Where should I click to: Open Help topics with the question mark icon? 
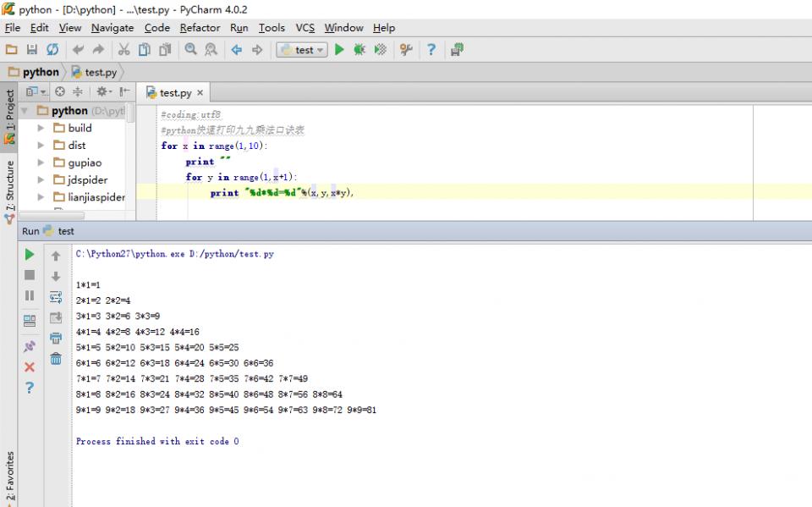[x=431, y=50]
